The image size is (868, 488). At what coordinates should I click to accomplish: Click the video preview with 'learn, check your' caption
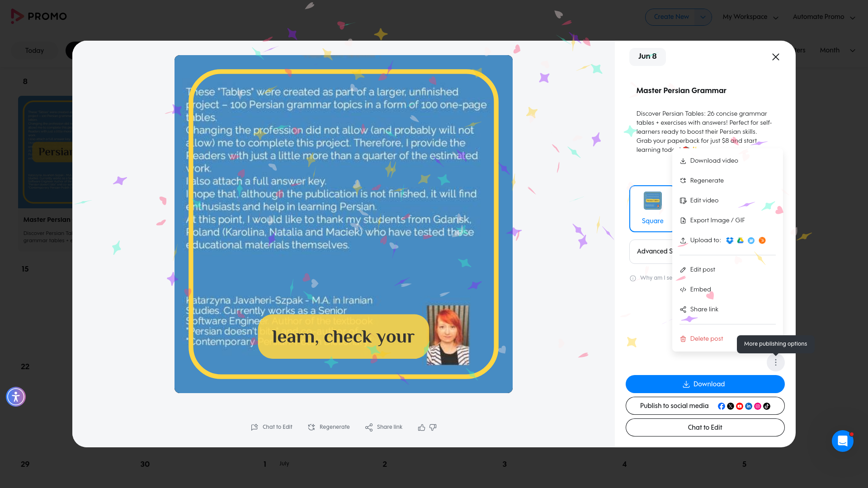point(344,224)
